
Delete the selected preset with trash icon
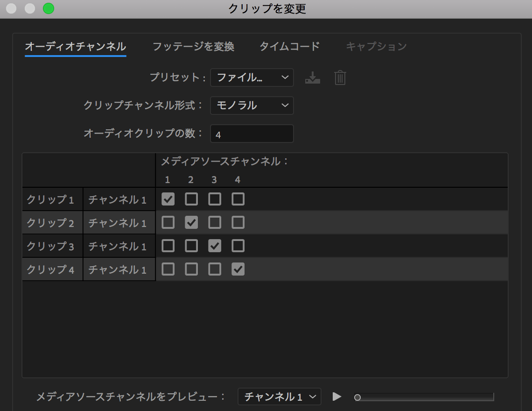point(340,78)
